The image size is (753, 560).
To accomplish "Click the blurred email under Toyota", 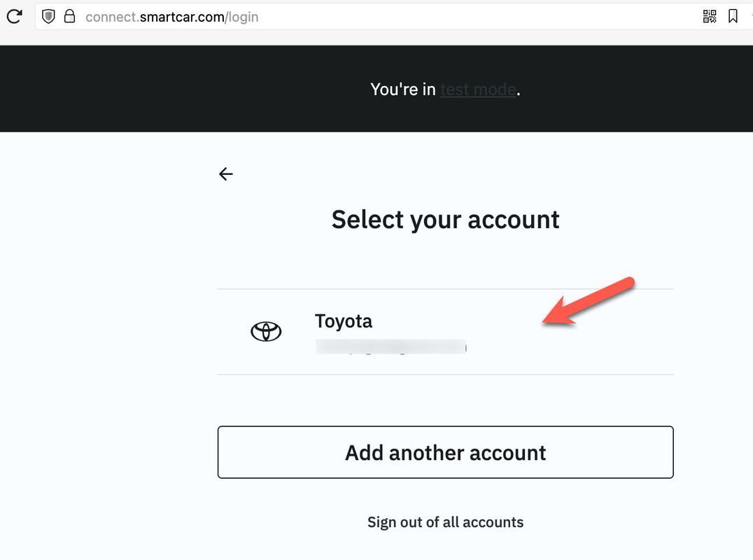I will click(390, 346).
